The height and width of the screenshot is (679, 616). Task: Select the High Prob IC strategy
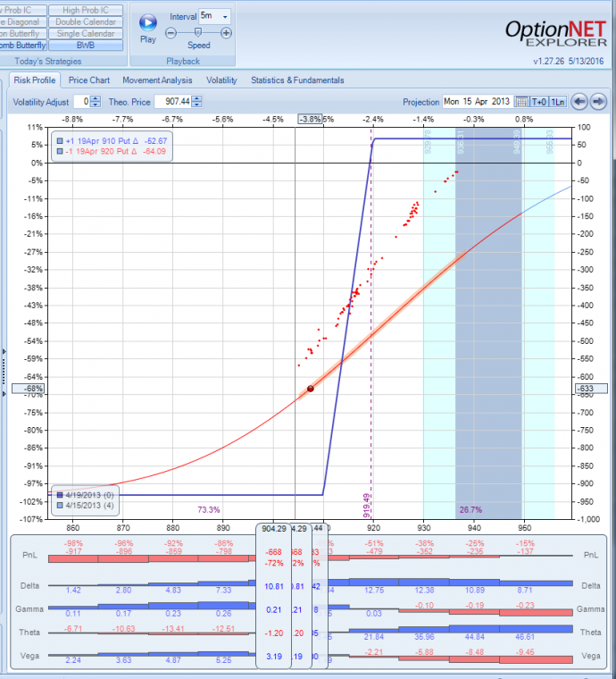[86, 10]
